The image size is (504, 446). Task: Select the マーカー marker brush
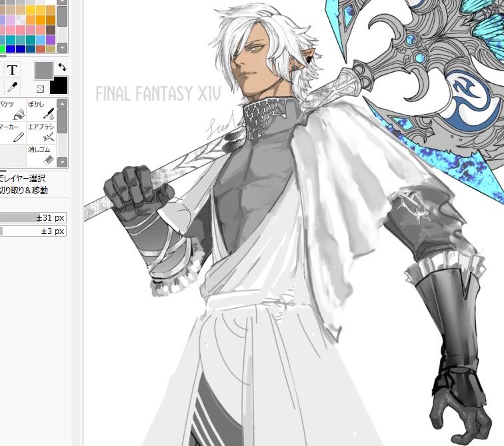pyautogui.click(x=12, y=133)
